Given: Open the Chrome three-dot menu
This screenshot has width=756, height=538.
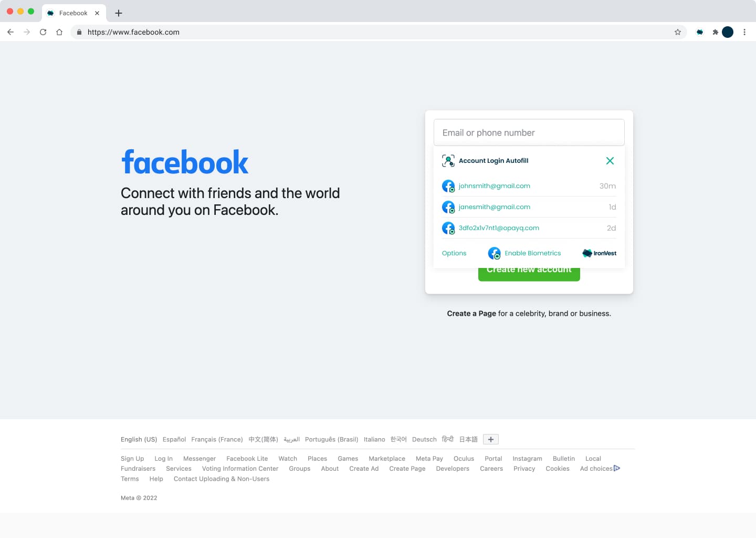Looking at the screenshot, I should pos(744,32).
